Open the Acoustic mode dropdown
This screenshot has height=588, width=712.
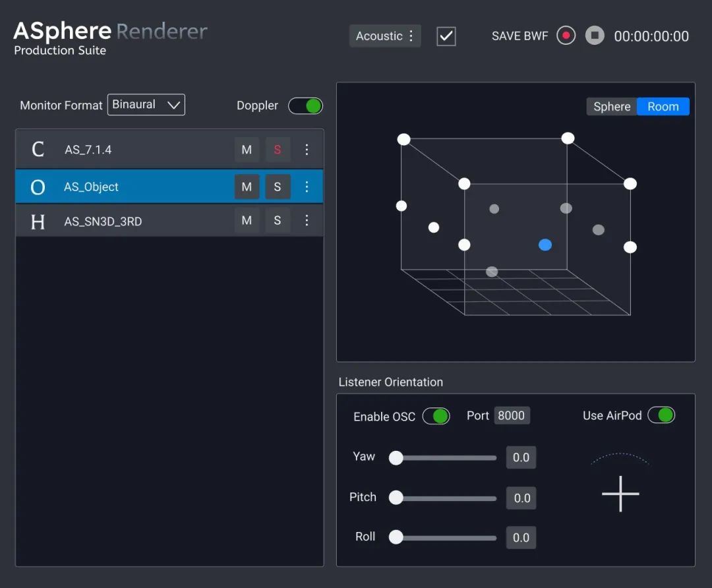coord(385,36)
